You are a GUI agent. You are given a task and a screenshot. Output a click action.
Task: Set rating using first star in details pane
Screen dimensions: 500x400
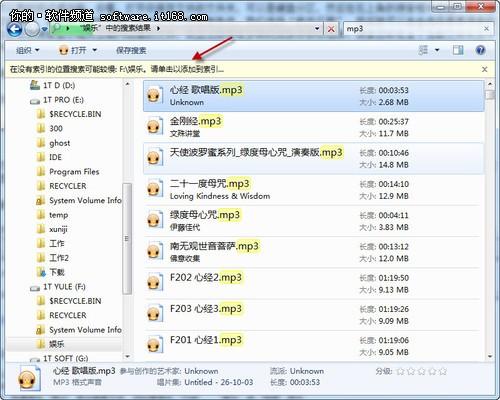point(400,371)
